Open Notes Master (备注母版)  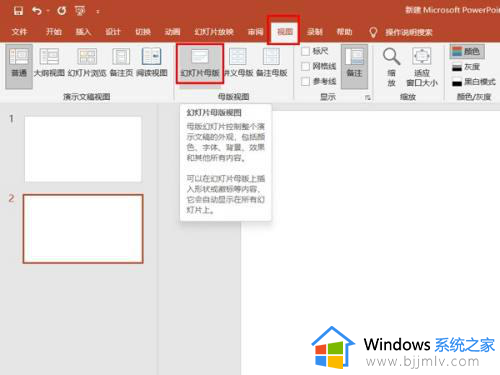271,63
